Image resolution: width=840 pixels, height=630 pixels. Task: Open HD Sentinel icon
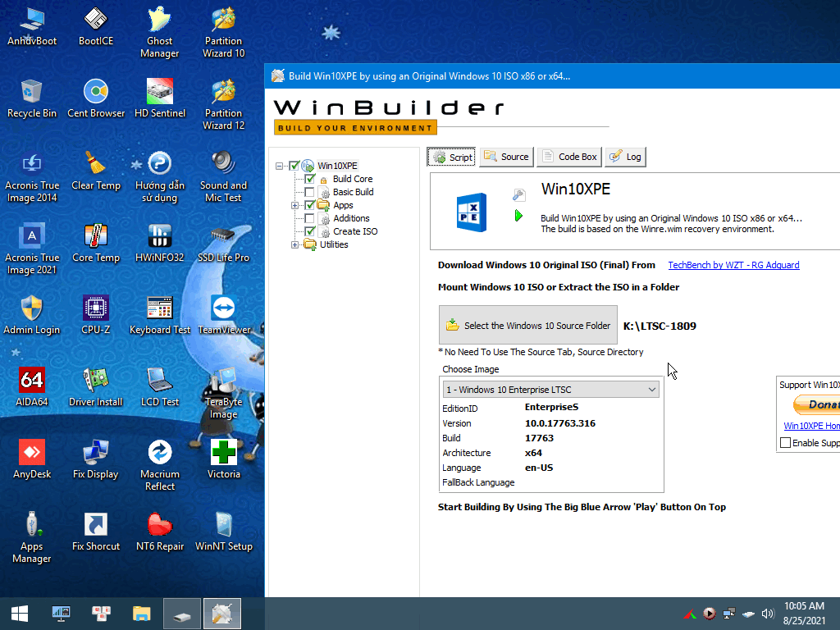160,98
